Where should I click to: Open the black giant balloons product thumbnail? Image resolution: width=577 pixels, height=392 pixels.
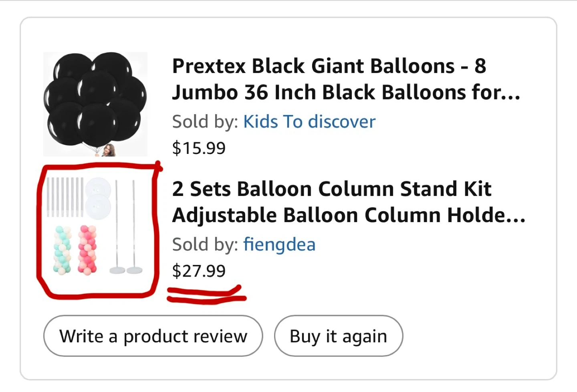[x=95, y=104]
